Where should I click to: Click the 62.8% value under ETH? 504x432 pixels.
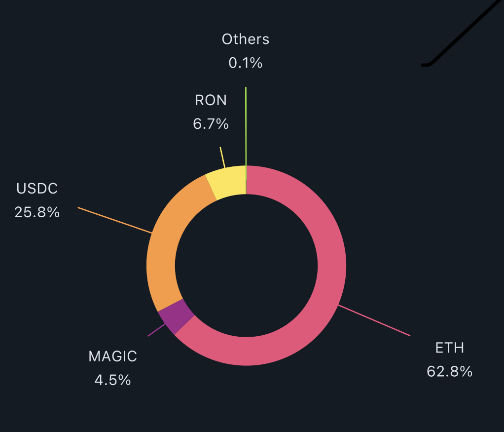[x=449, y=371]
